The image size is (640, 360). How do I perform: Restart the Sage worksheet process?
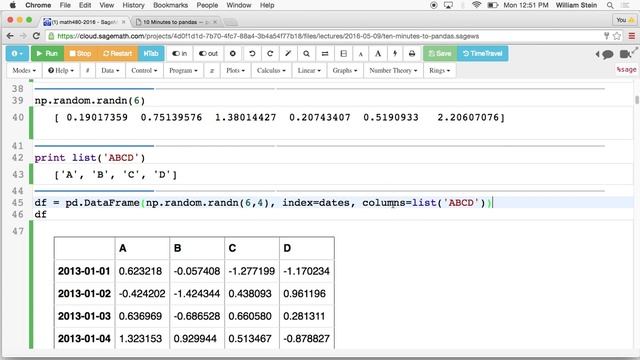click(x=117, y=53)
